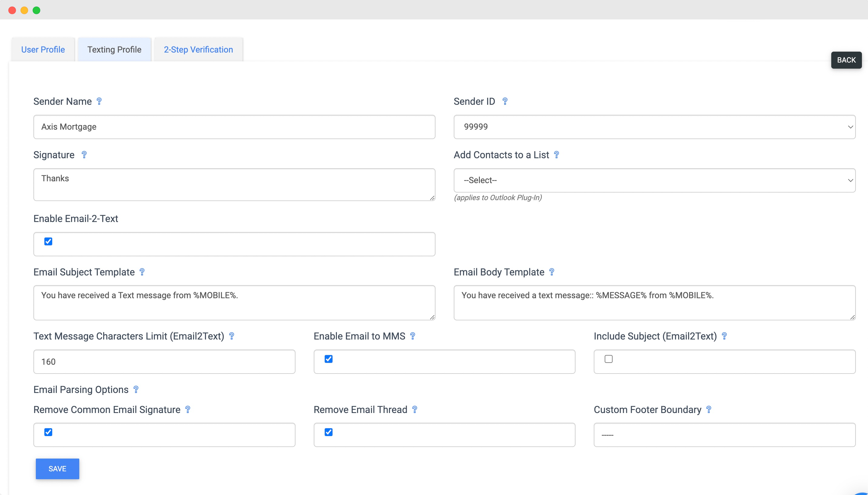This screenshot has width=868, height=495.
Task: Check the Include Subject (Email2Text) checkbox
Action: click(x=609, y=359)
